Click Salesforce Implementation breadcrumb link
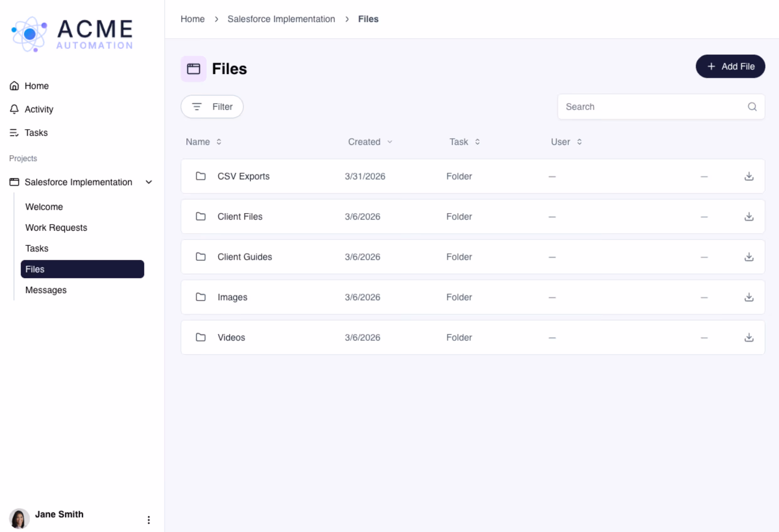The image size is (779, 532). pyautogui.click(x=281, y=19)
